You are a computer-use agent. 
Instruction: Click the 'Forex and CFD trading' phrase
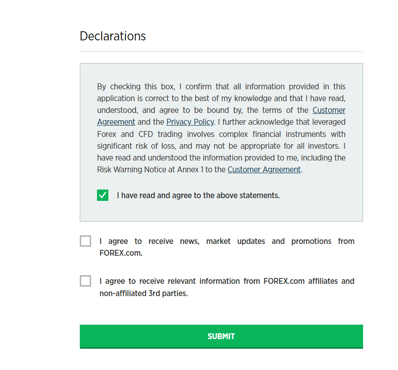(140, 134)
